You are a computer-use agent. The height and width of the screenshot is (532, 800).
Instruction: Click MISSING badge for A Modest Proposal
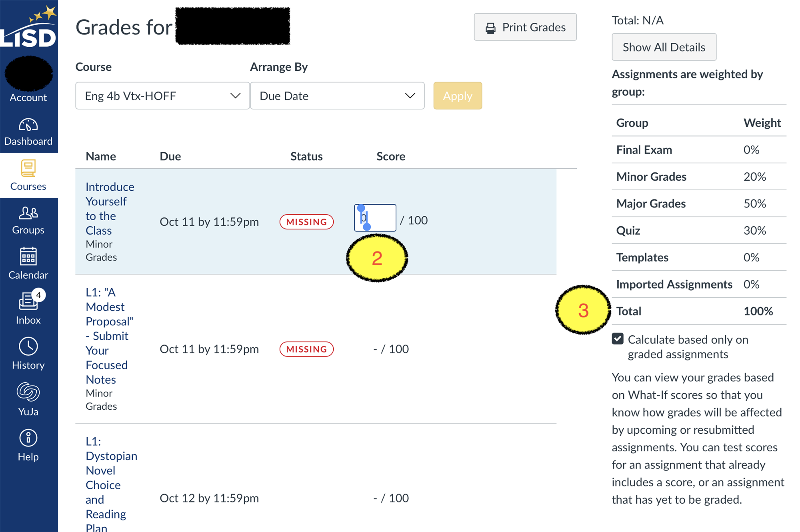point(306,349)
